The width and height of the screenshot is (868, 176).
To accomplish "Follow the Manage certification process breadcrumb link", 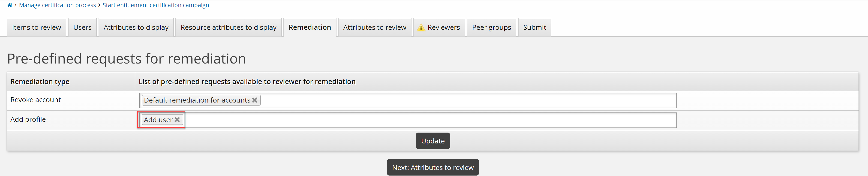I will (x=57, y=5).
